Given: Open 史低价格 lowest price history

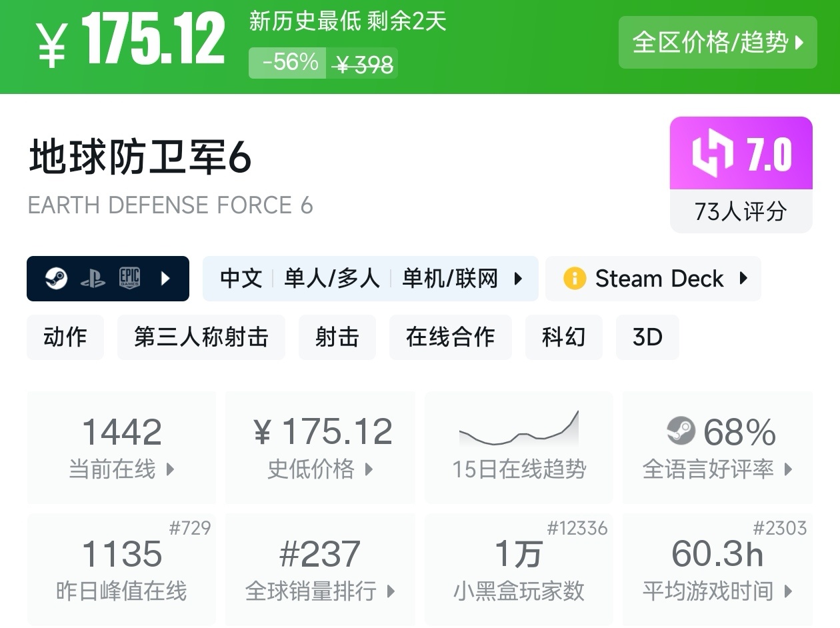Looking at the screenshot, I should (320, 447).
